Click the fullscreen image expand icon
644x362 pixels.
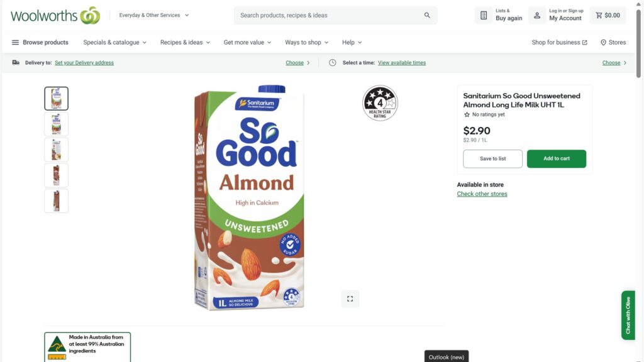click(350, 299)
